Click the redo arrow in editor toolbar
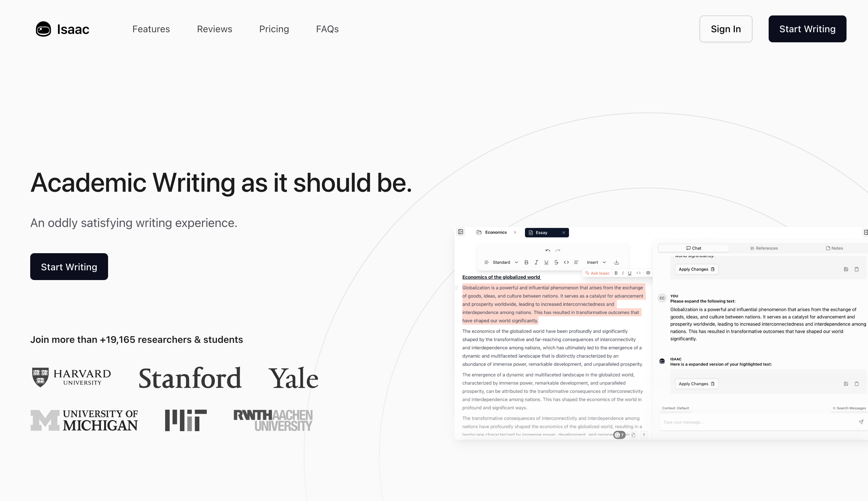 [x=558, y=251]
